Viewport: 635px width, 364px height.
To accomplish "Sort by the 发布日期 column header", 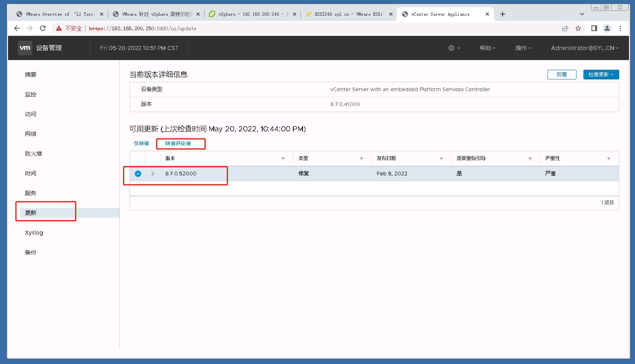I will (x=386, y=158).
